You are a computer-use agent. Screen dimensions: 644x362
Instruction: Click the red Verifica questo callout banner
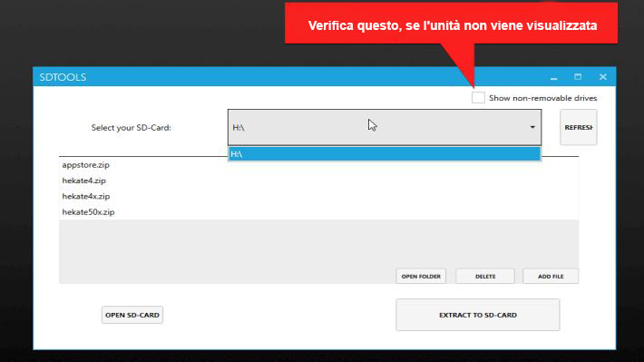pyautogui.click(x=451, y=23)
